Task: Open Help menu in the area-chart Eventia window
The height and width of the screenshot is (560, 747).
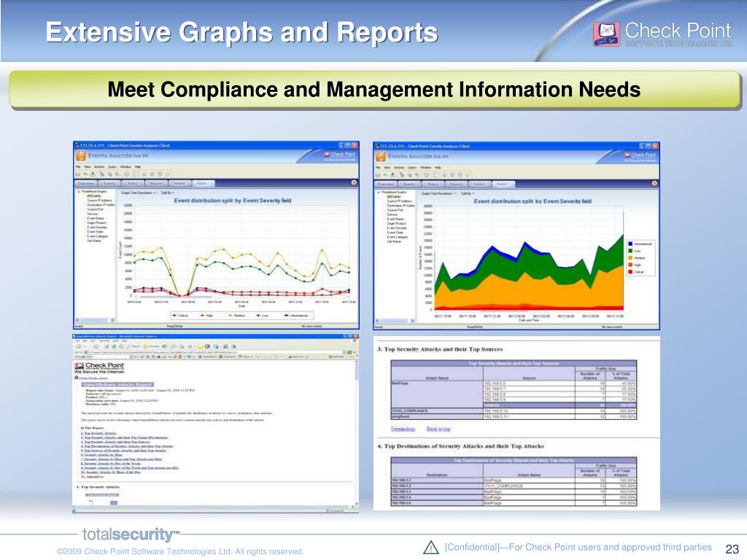Action: [438, 168]
